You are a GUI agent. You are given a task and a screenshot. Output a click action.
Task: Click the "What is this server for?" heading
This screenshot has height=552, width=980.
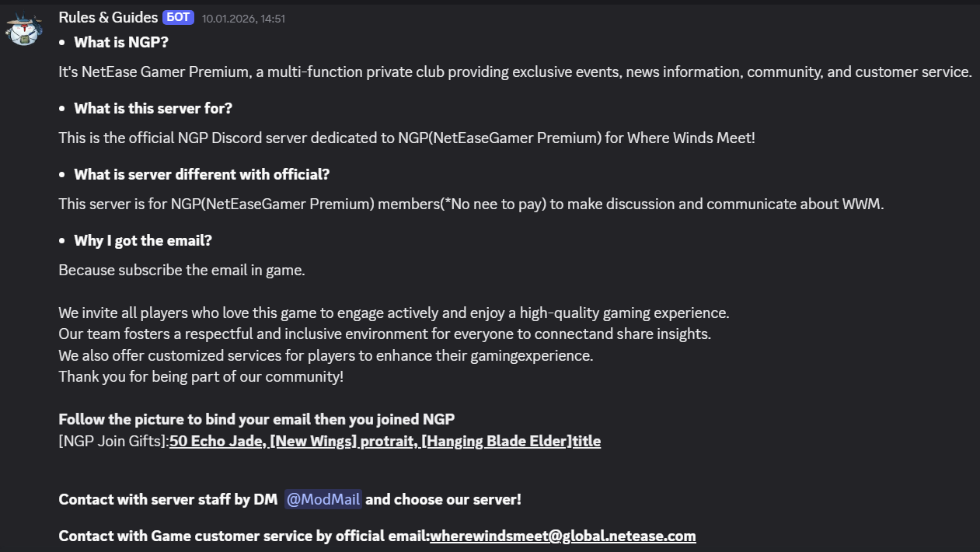(153, 108)
